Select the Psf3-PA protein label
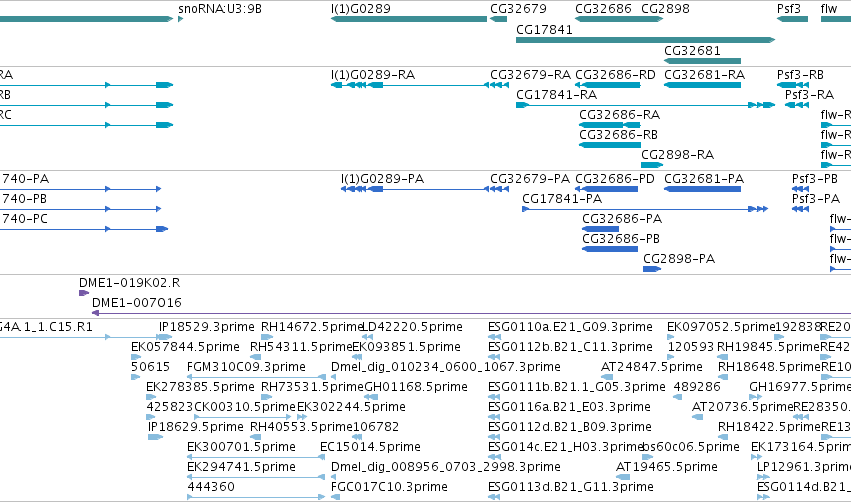Image resolution: width=851 pixels, height=502 pixels. 816,199
